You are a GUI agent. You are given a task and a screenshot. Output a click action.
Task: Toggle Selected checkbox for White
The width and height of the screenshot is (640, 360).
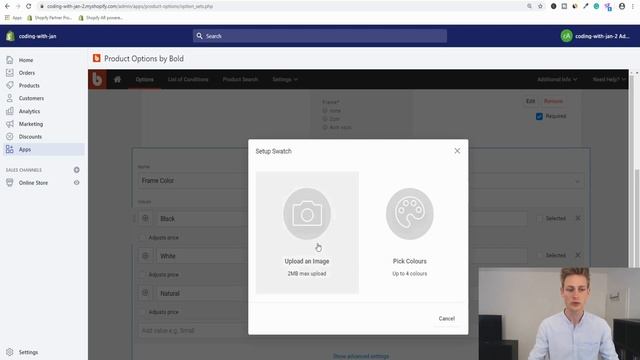point(540,256)
